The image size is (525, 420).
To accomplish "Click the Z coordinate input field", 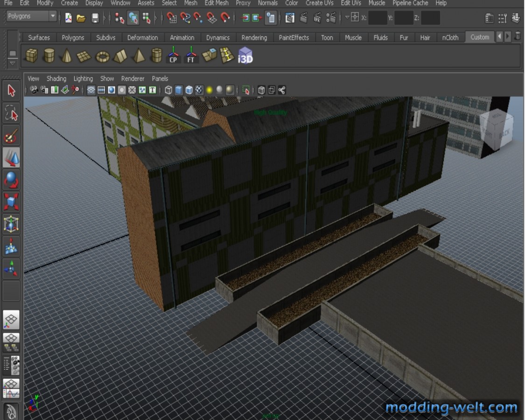I will tap(430, 18).
